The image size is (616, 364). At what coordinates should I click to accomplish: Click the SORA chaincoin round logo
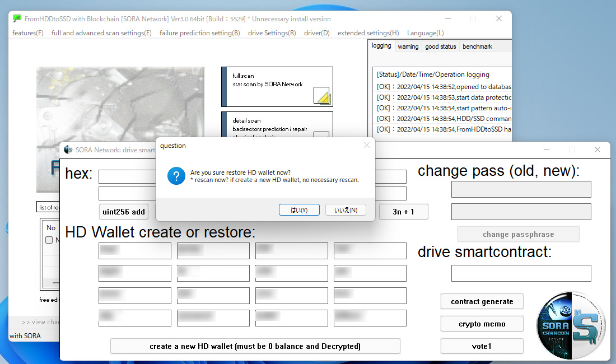pyautogui.click(x=571, y=325)
